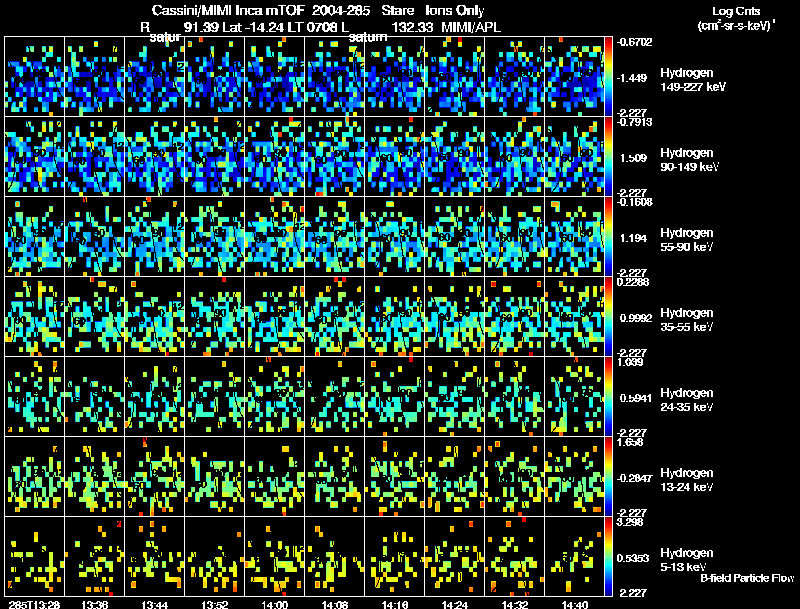The image size is (800, 609).
Task: Click the 'Log Cnts' colorbar heading
Action: (736, 11)
